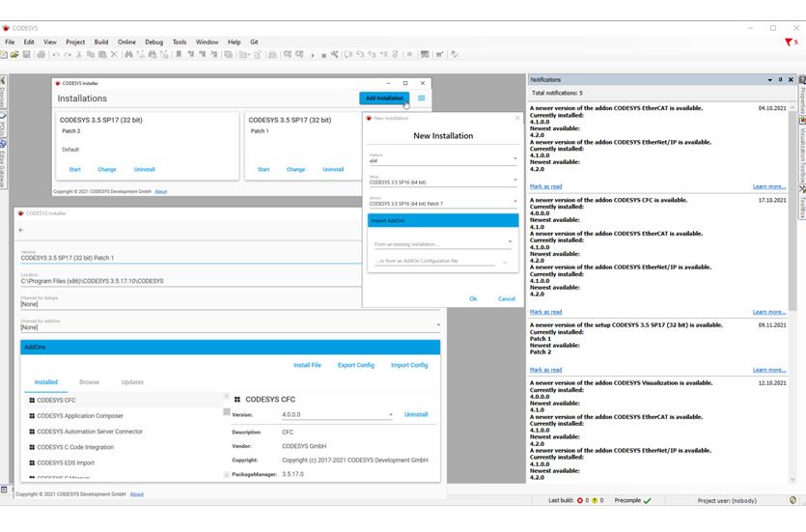The height and width of the screenshot is (532, 806).
Task: Click the Start play toolbar icon
Action: [x=313, y=55]
